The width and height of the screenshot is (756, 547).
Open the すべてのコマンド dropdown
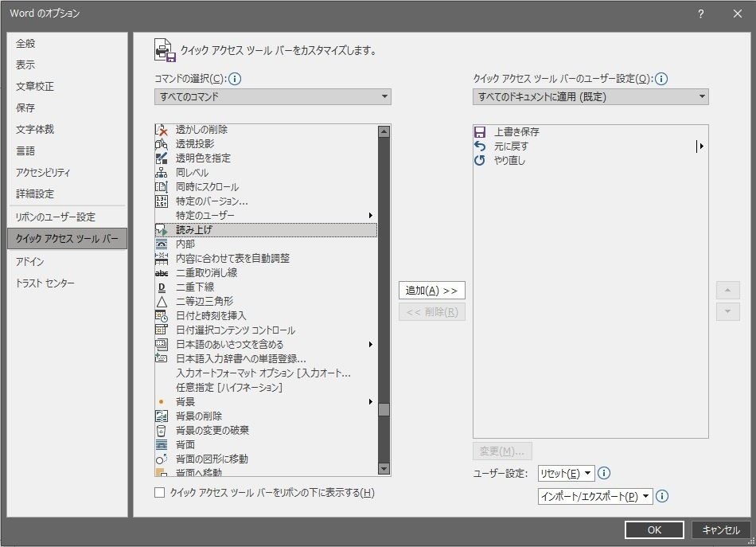272,97
